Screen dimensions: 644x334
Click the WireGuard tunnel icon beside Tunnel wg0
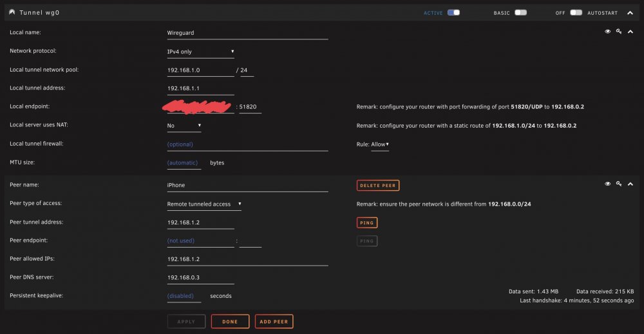(12, 12)
